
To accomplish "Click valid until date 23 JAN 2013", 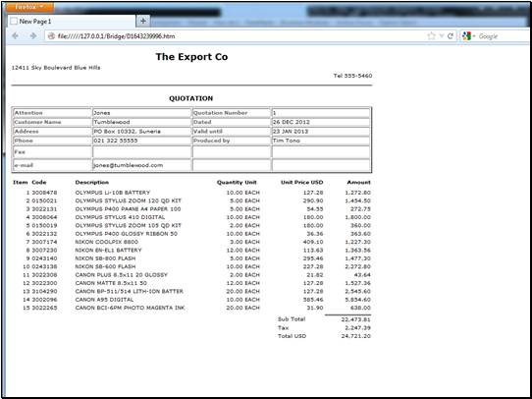I will (x=291, y=131).
